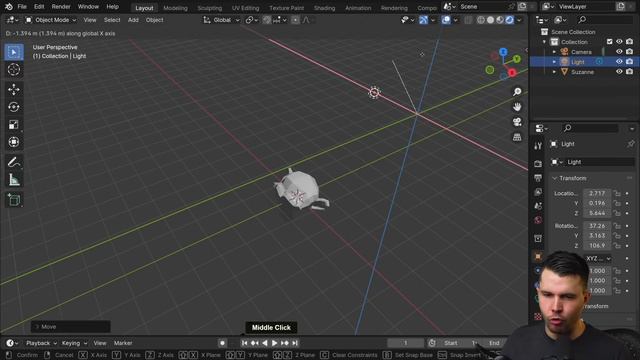Open the Render menu
The height and width of the screenshot is (360, 640).
point(61,7)
